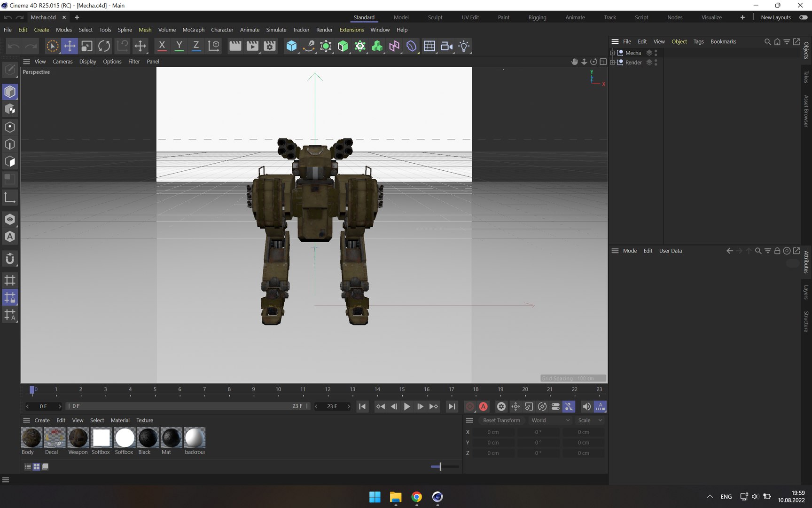Open Object Manager search icon
Screen dimensions: 812x508
coord(767,42)
